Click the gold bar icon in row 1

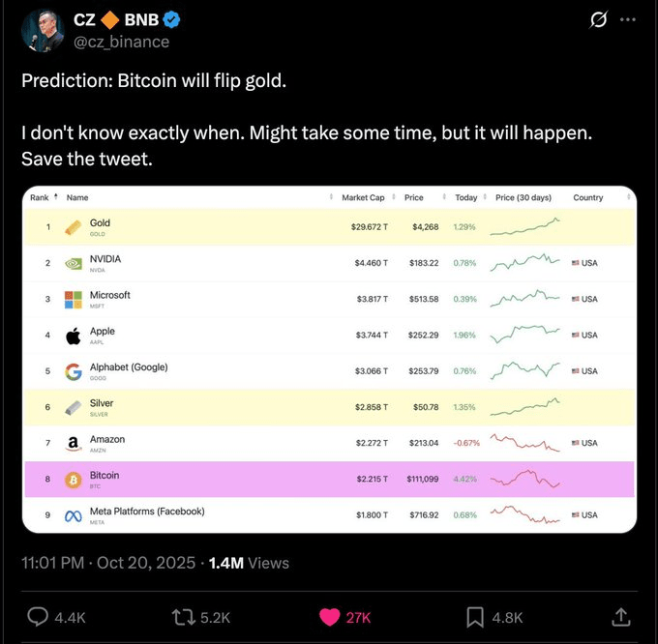point(73,227)
